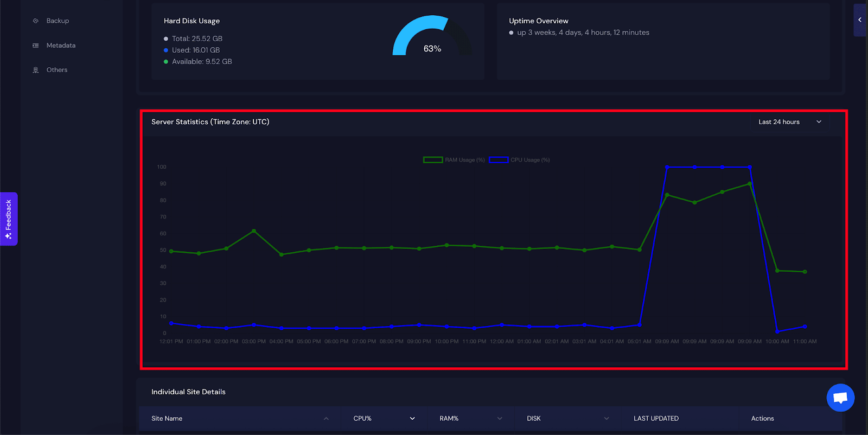Open the live chat bubble
868x435 pixels.
pyautogui.click(x=840, y=398)
